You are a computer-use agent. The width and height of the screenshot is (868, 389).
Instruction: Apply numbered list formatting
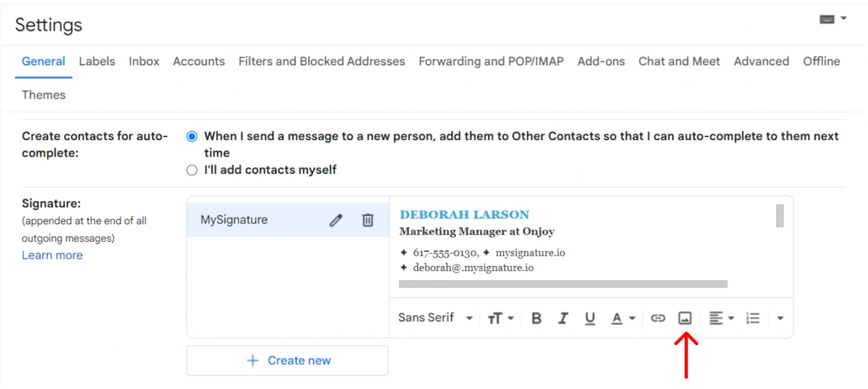point(753,318)
